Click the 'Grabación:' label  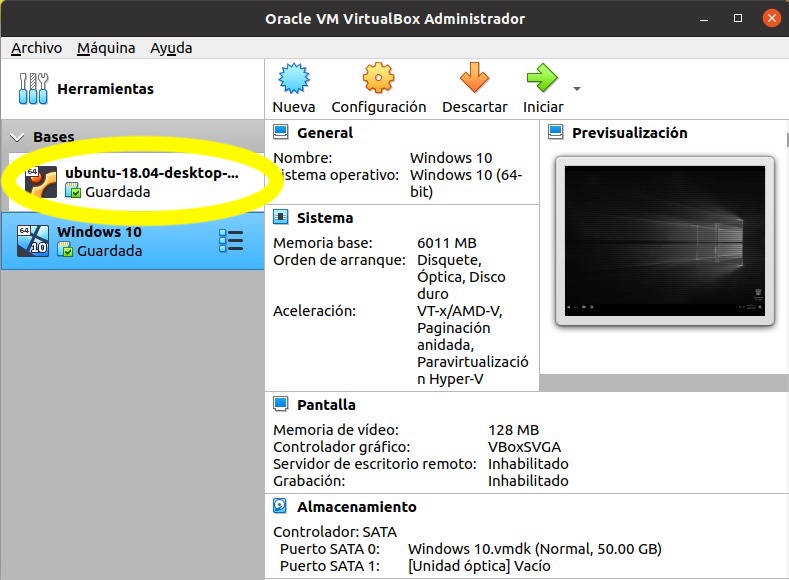[x=309, y=481]
